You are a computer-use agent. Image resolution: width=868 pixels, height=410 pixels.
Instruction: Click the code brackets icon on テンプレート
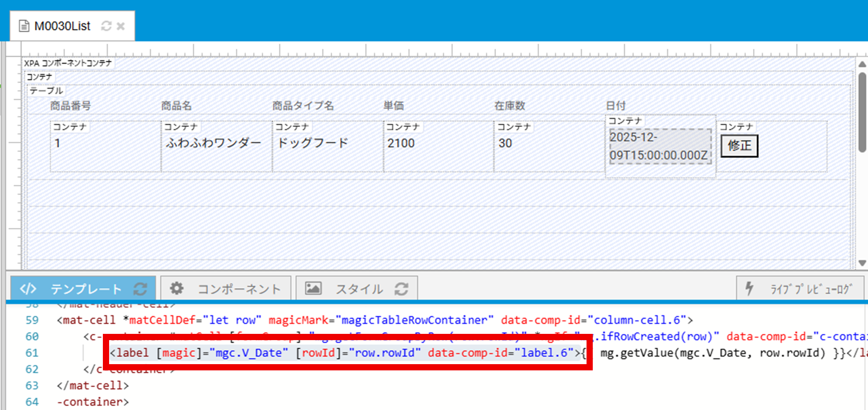tap(28, 289)
